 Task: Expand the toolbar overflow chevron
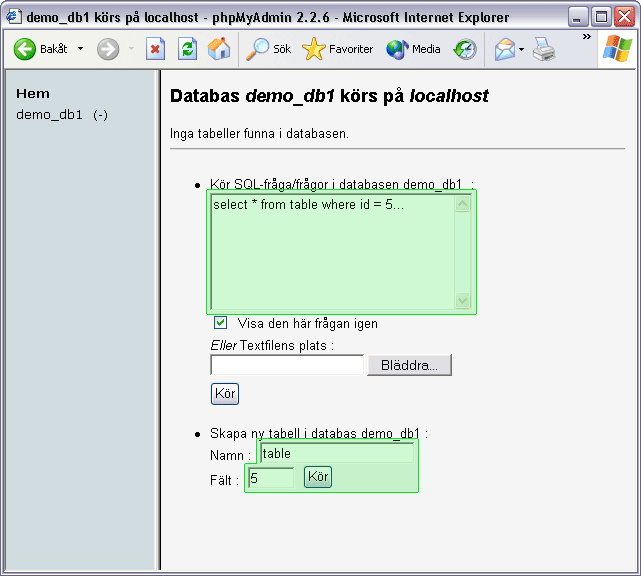586,38
